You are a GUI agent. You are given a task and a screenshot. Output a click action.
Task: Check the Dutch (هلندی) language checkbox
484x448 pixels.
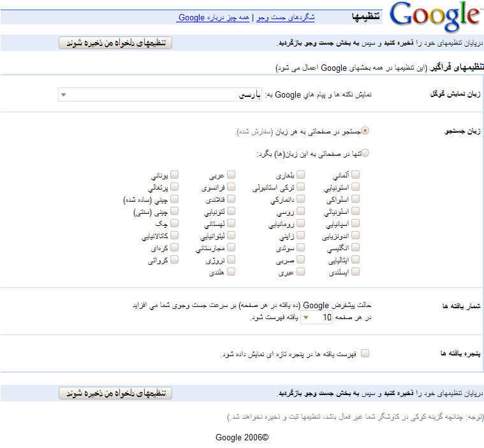231,272
